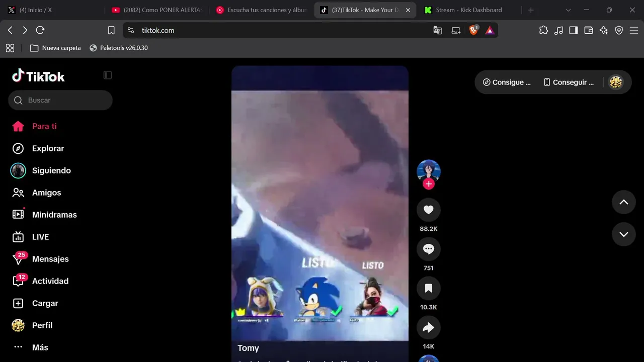Image resolution: width=644 pixels, height=362 pixels.
Task: Open the Tomy username link
Action: pyautogui.click(x=248, y=348)
